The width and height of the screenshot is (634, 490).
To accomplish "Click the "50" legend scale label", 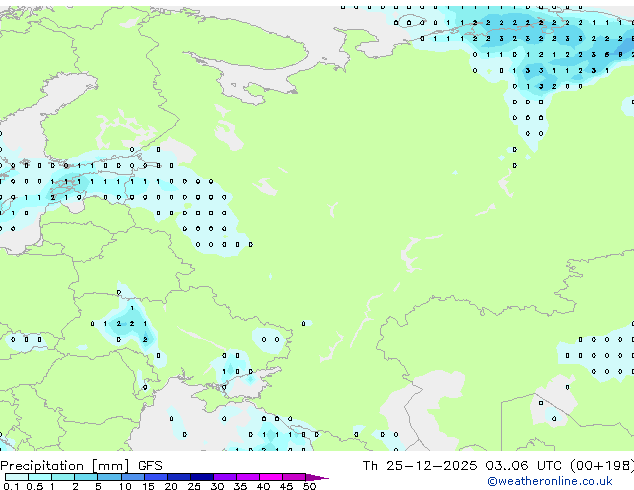I will tap(309, 486).
